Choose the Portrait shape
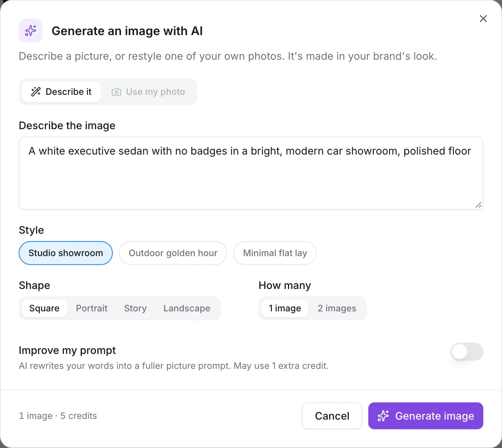This screenshot has width=502, height=448. pyautogui.click(x=92, y=308)
